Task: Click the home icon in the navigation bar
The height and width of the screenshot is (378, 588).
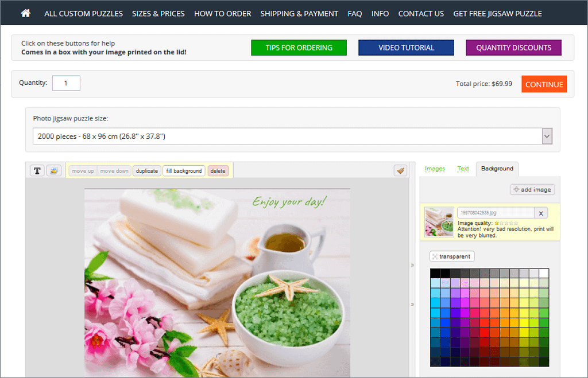Action: point(25,13)
